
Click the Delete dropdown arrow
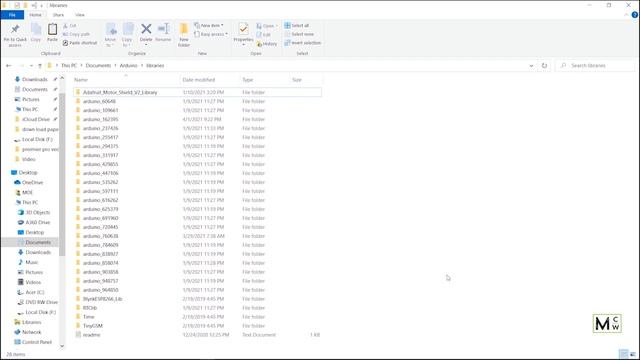(146, 44)
